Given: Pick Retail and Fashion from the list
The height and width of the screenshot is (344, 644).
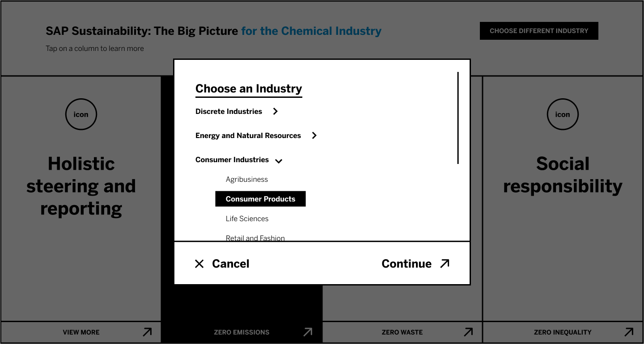Looking at the screenshot, I should click(x=255, y=238).
